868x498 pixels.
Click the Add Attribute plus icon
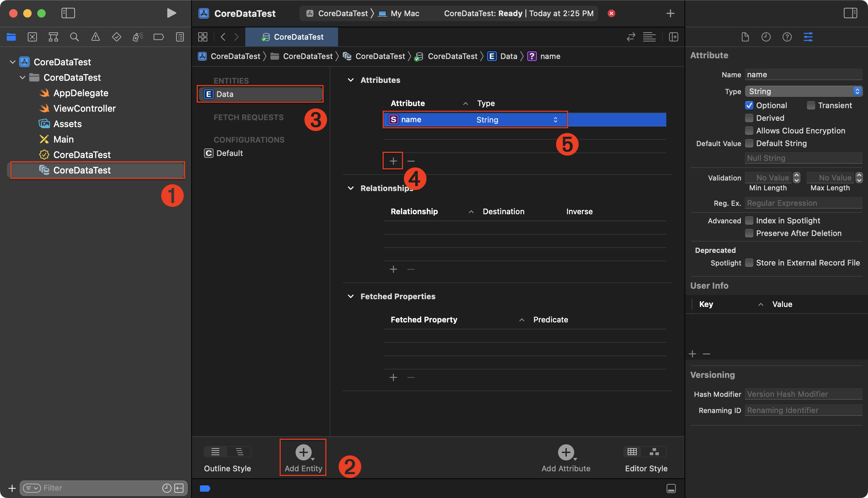[566, 452]
